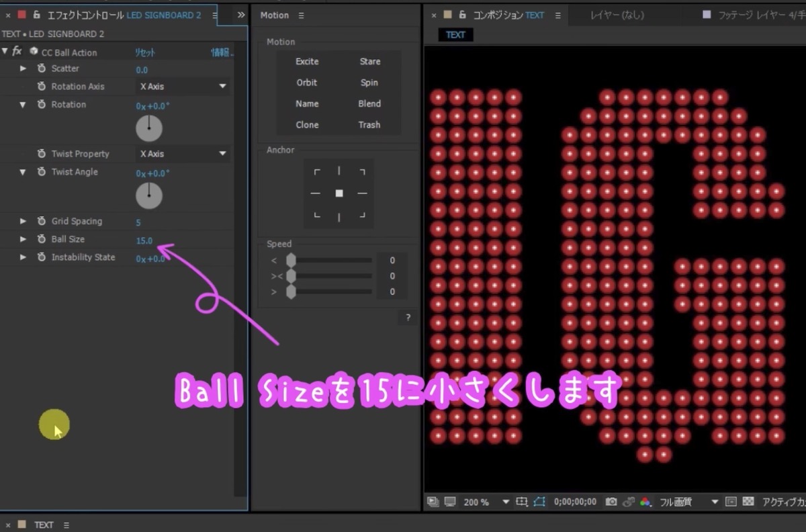Open the Twist Property dropdown
This screenshot has width=806, height=532.
181,153
